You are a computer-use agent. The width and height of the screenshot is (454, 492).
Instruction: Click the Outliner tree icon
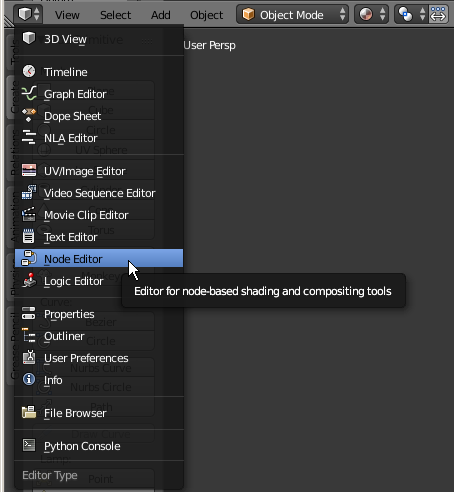(29, 335)
